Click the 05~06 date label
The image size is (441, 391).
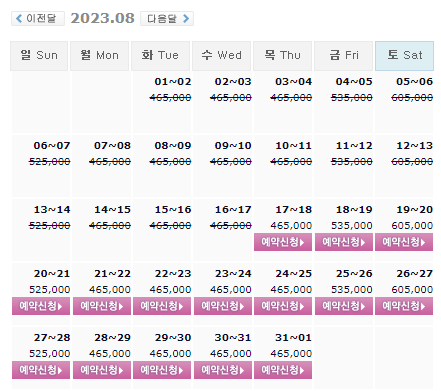[x=414, y=82]
